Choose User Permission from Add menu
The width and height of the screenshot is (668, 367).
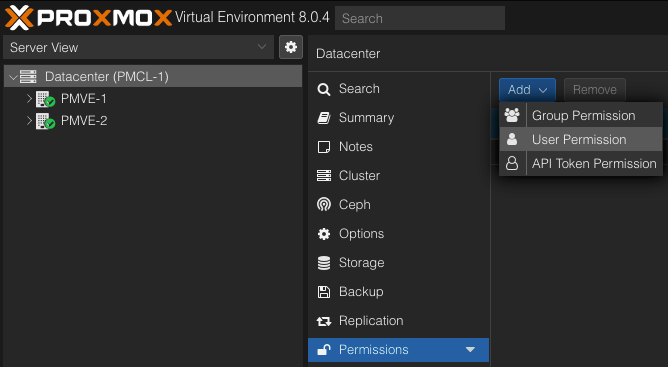[x=581, y=139]
